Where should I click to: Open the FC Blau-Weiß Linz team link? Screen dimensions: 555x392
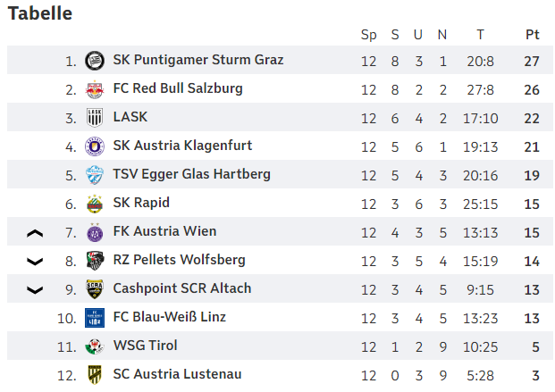169,317
